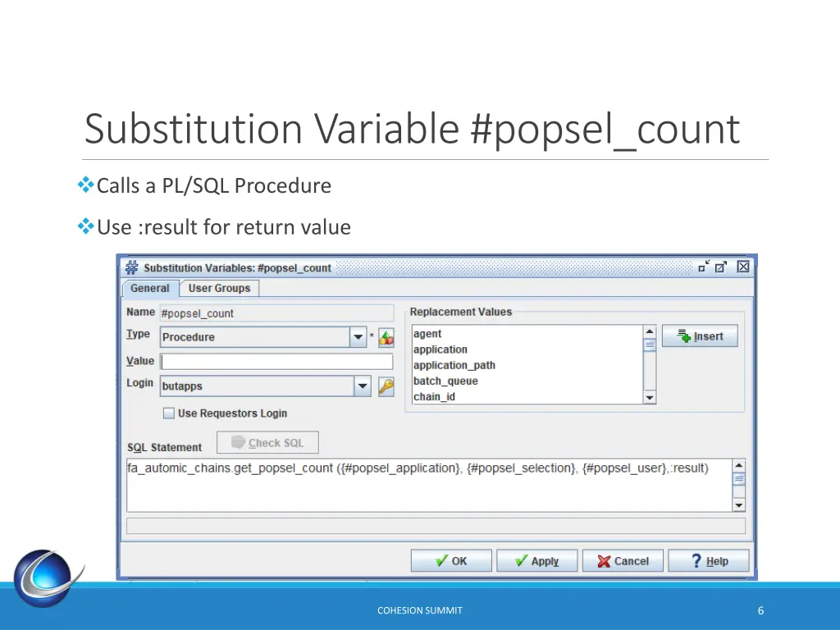Click SQL Statement scroll up arrow

coord(739,466)
